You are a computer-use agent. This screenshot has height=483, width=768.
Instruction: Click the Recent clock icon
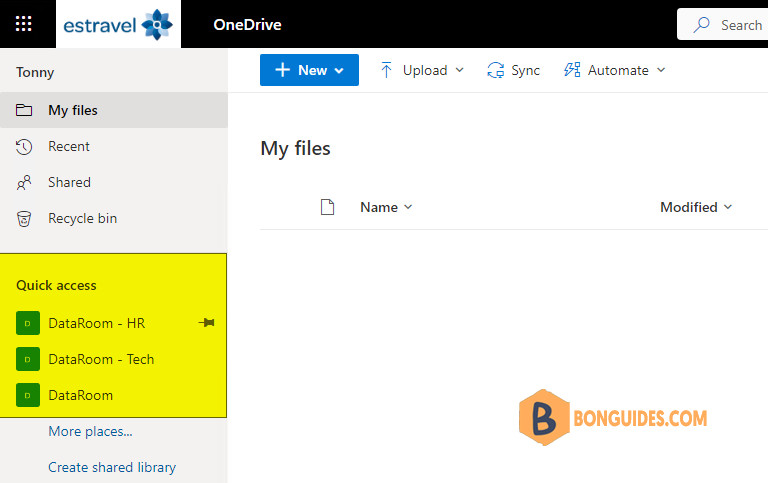pos(24,146)
